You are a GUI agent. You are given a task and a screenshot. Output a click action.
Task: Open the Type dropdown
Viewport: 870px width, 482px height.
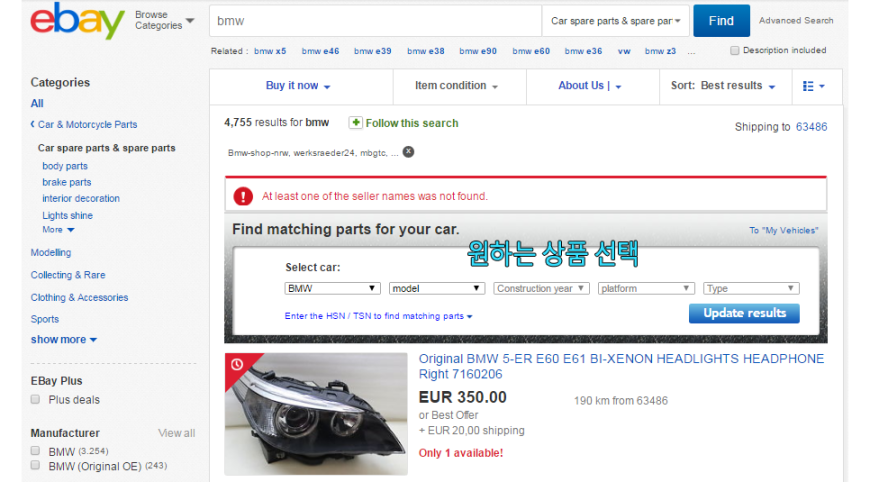[x=751, y=288]
